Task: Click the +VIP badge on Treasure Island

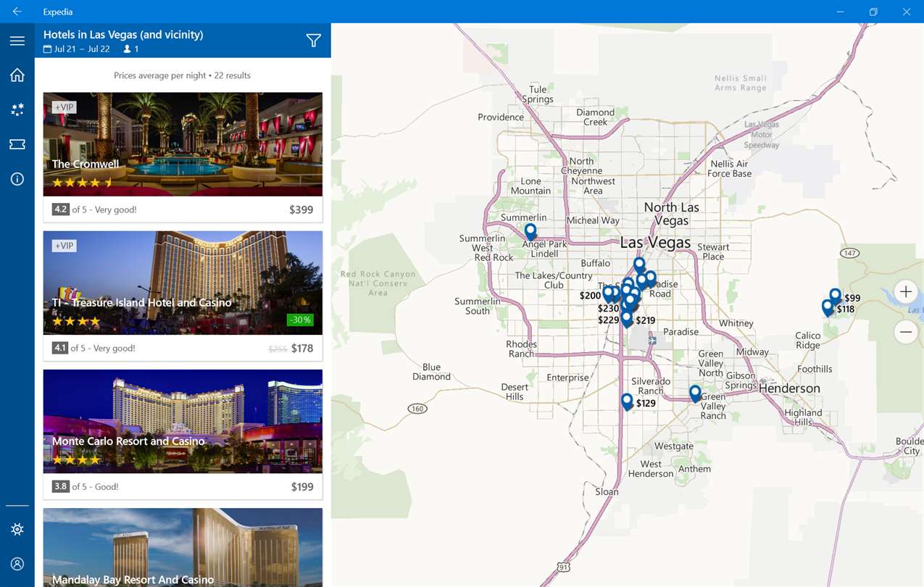Action: tap(64, 246)
